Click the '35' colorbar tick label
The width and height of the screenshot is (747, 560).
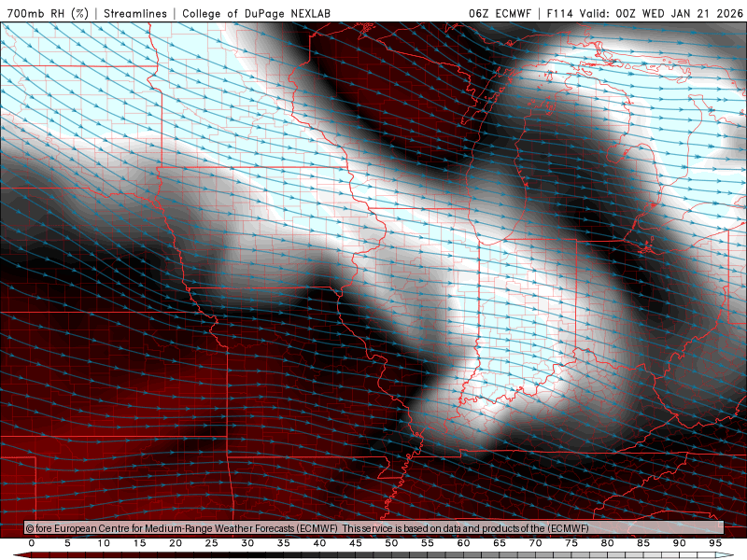[x=284, y=543]
